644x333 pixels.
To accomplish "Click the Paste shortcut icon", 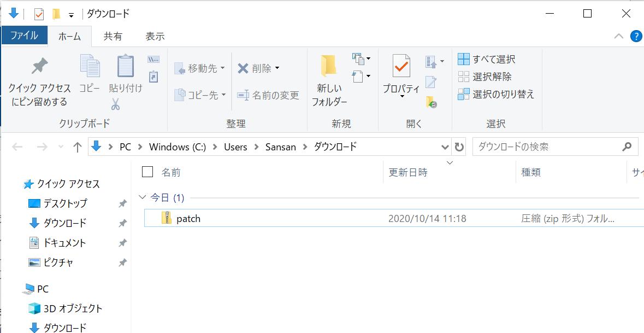I will pos(153,77).
